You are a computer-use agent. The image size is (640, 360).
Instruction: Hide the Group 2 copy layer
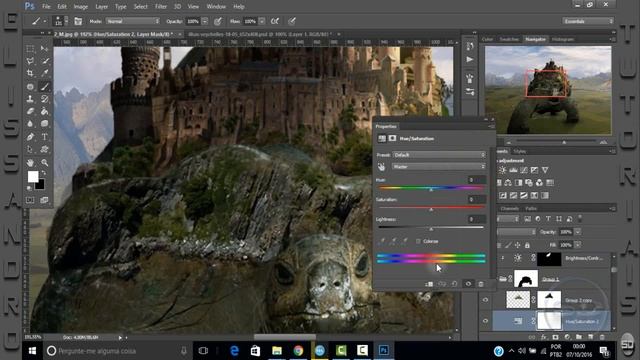click(485, 300)
